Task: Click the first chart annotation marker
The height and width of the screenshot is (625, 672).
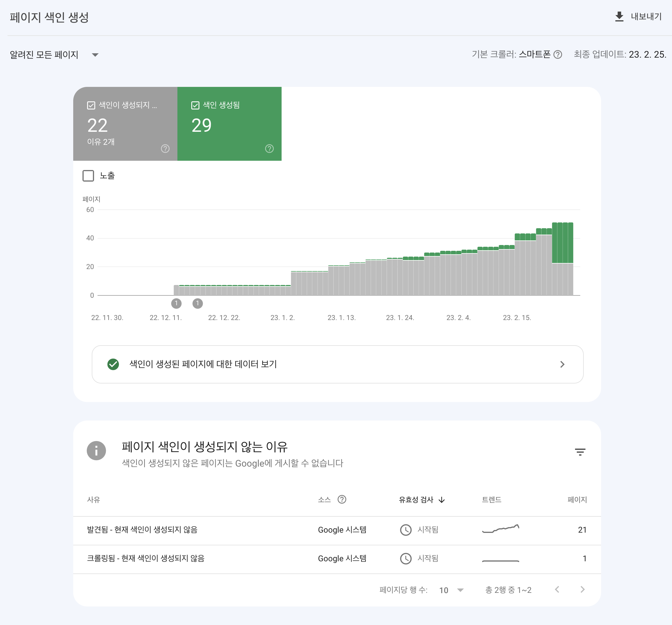Action: click(x=176, y=303)
